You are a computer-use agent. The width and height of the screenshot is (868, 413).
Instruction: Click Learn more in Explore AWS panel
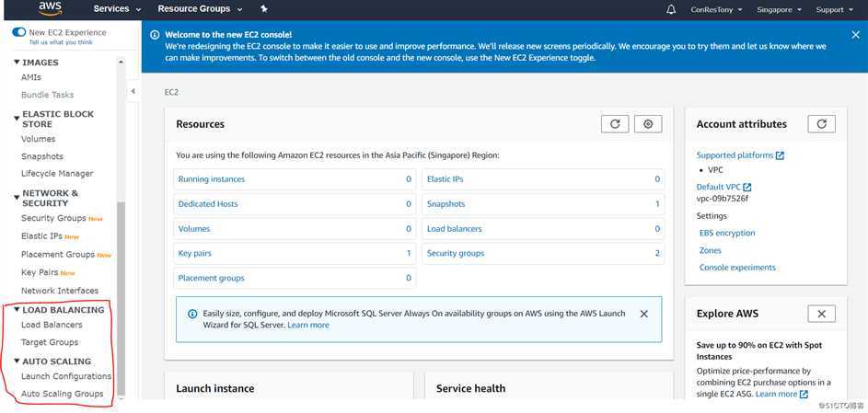click(777, 394)
